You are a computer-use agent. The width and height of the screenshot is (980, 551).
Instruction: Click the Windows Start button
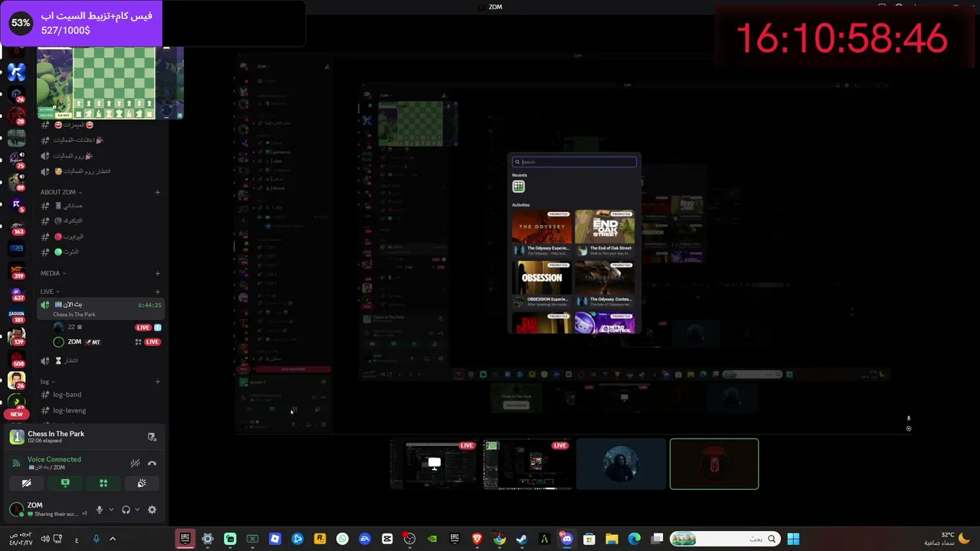(x=793, y=539)
